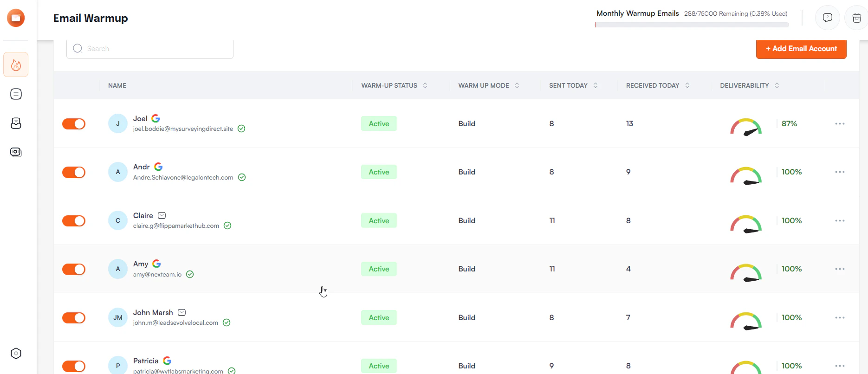Image resolution: width=868 pixels, height=374 pixels.
Task: Sort by Warm-Up Status column
Action: point(425,85)
